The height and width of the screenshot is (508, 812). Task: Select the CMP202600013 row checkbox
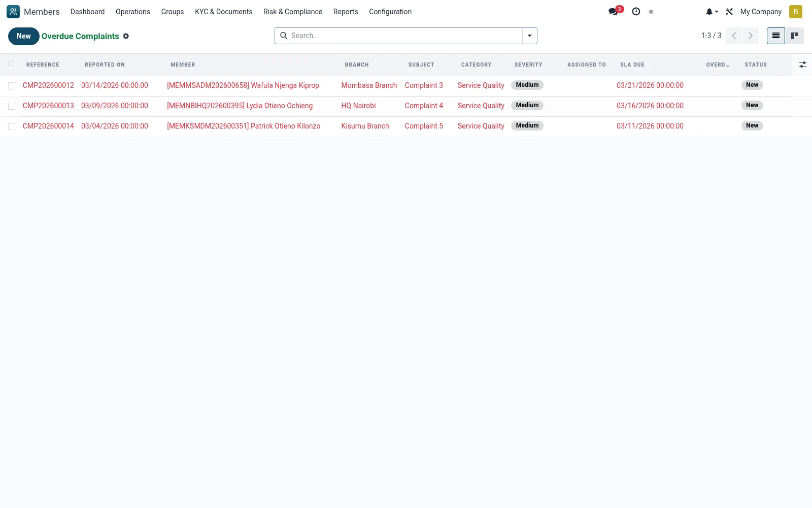pyautogui.click(x=12, y=106)
